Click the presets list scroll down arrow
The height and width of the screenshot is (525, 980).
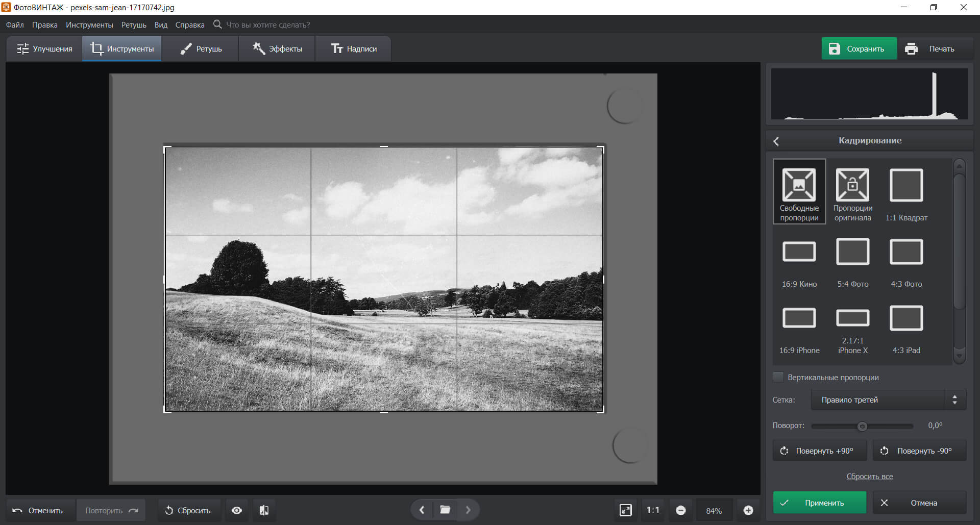tap(960, 356)
